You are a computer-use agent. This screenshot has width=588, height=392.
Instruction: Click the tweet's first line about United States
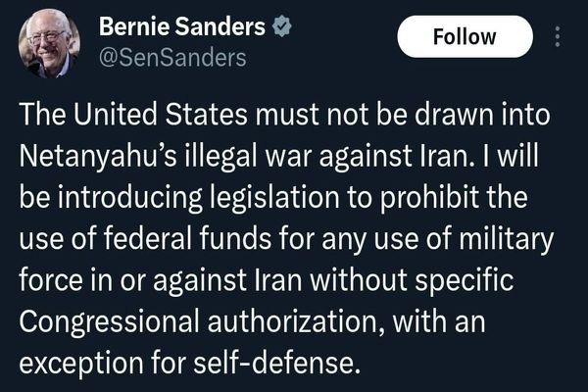[284, 115]
